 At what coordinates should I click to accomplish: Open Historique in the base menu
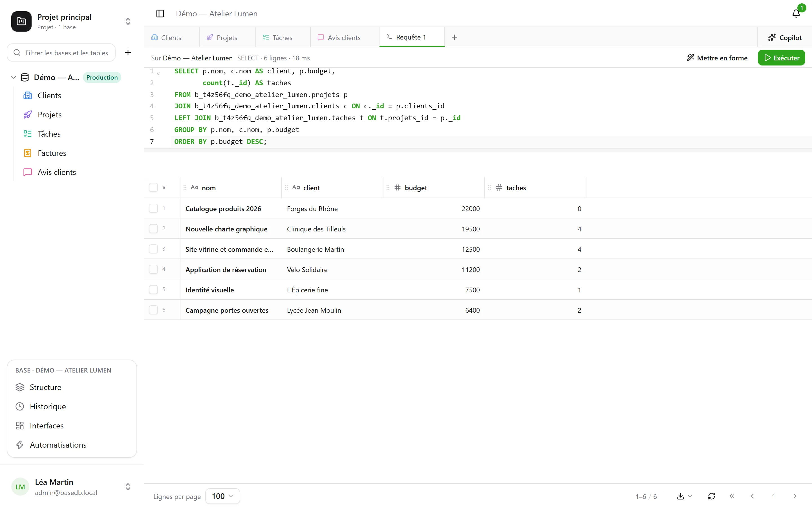[x=72, y=406]
